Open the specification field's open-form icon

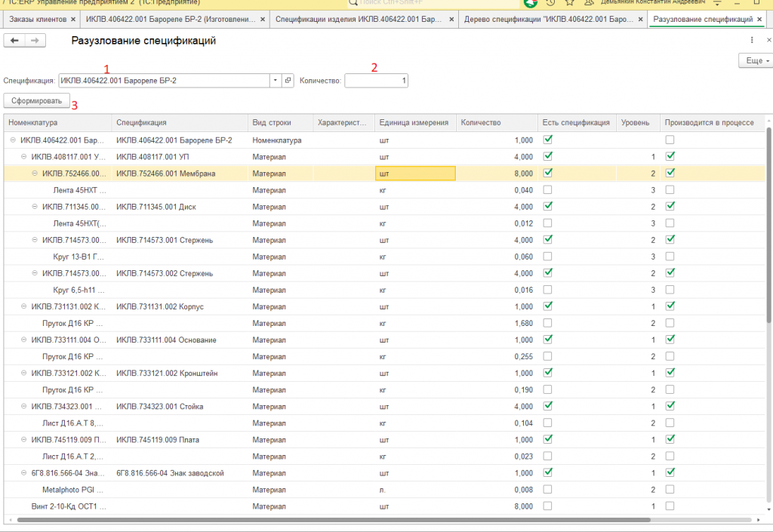pos(288,80)
